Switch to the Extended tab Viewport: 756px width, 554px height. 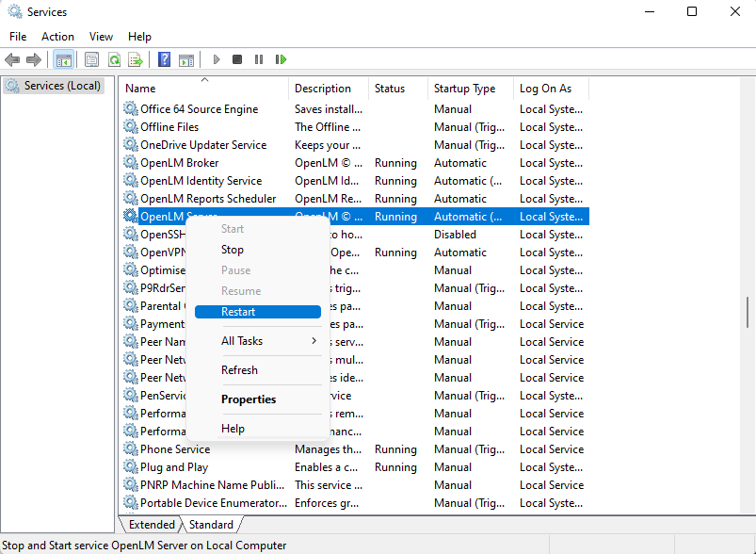click(152, 525)
